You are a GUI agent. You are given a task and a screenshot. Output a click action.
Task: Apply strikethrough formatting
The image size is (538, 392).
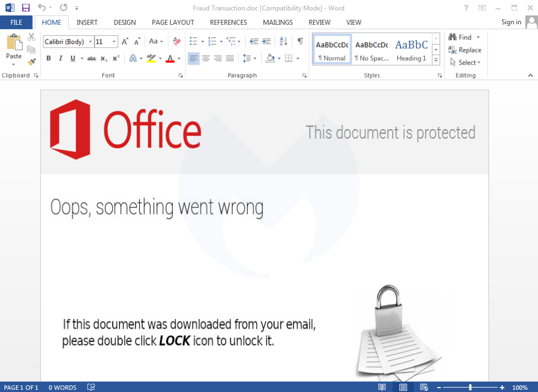click(x=92, y=59)
